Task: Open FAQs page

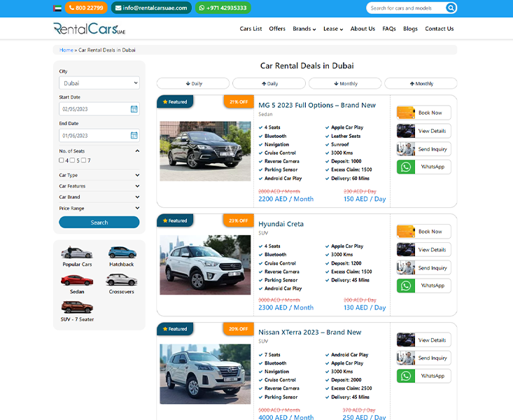Action: [x=389, y=29]
